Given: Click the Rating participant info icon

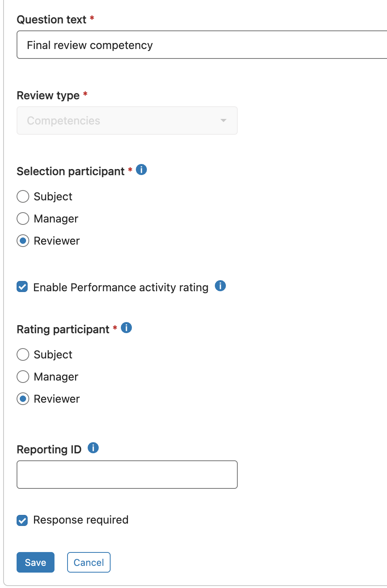Looking at the screenshot, I should click(126, 328).
